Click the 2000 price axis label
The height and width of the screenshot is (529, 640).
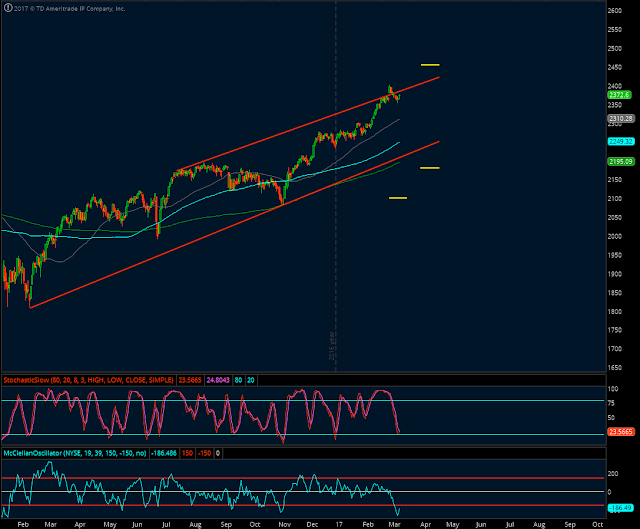(x=615, y=236)
